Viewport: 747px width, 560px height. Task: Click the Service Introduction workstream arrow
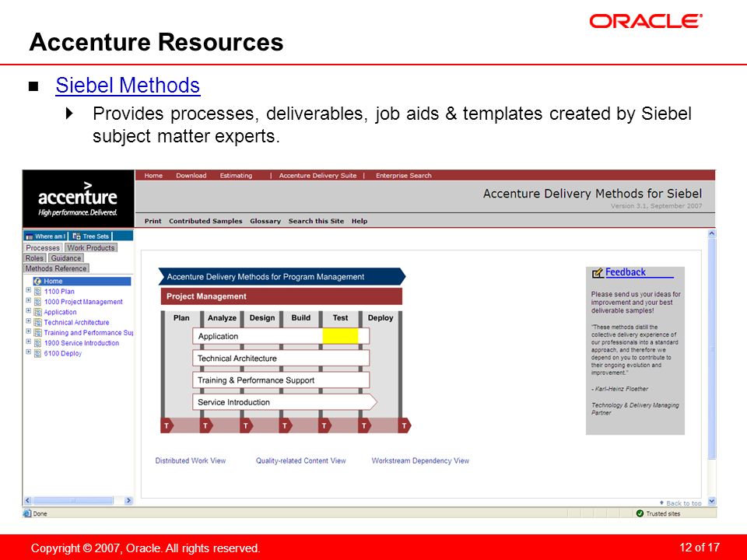tap(285, 402)
